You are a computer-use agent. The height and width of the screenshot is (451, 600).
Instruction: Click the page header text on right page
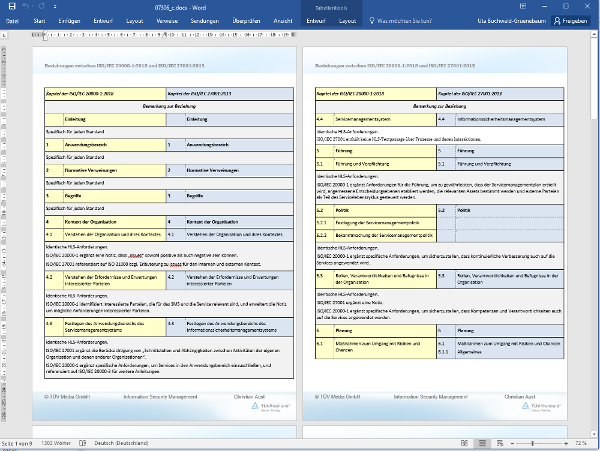pos(395,65)
